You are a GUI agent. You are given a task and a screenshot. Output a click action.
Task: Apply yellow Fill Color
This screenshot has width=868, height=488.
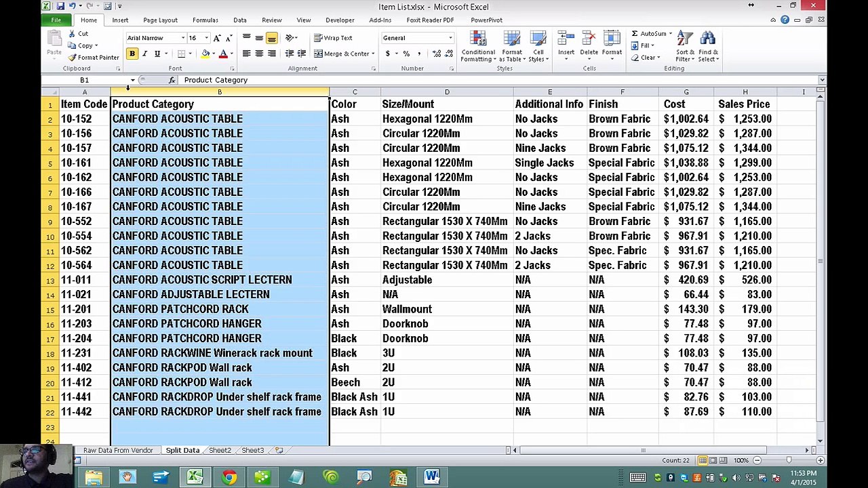[x=205, y=54]
